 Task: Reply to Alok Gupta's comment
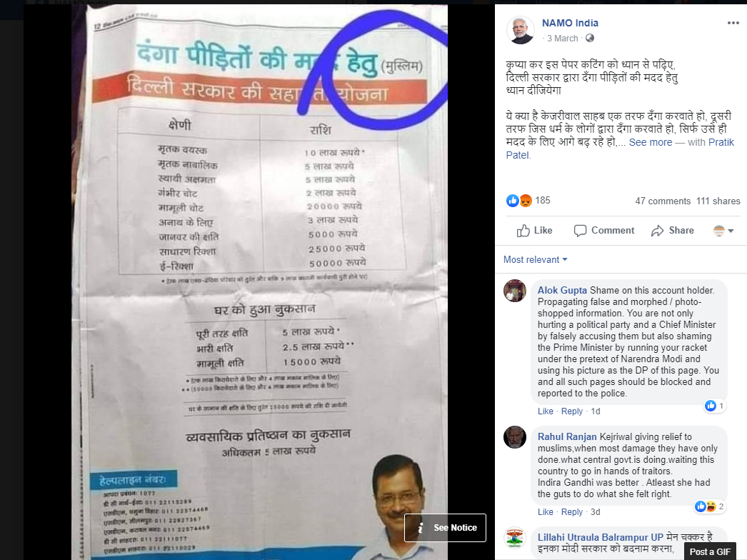coord(572,411)
